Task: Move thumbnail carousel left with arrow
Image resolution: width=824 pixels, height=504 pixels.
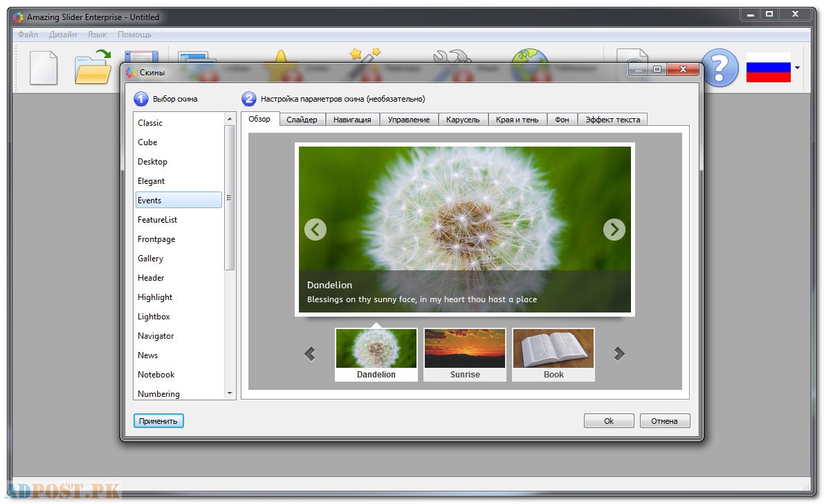Action: point(309,354)
